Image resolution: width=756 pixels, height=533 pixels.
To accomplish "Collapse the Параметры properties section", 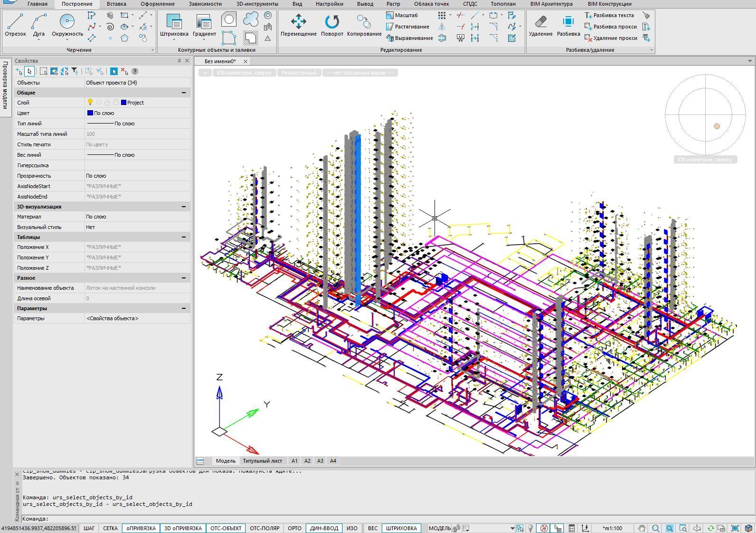I will click(184, 308).
